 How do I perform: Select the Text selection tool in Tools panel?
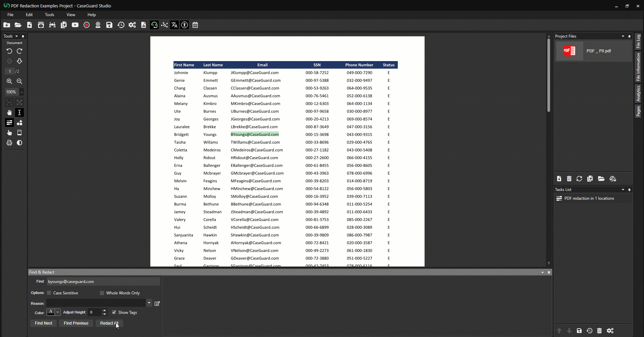19,112
